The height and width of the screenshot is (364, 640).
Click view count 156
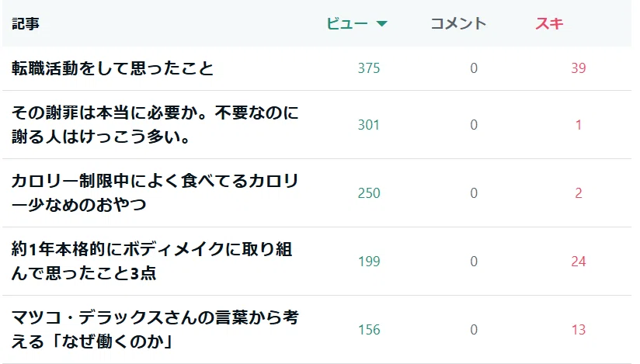tap(369, 329)
